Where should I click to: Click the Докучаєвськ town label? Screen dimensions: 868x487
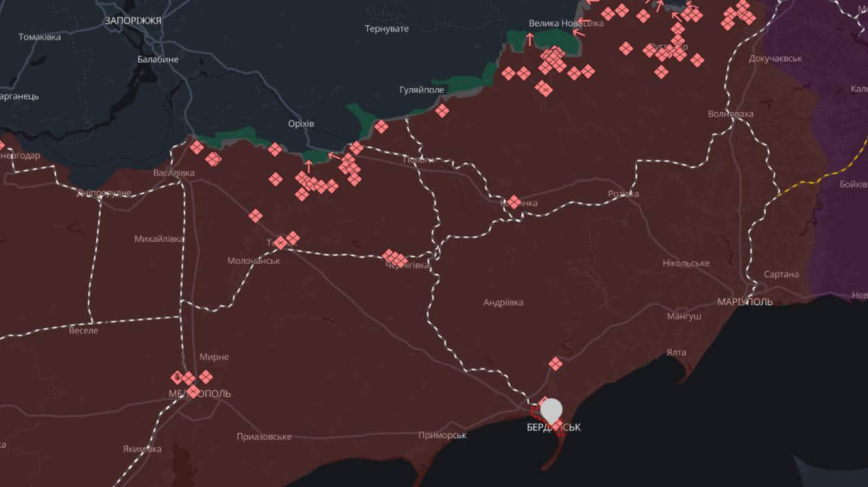coord(775,58)
